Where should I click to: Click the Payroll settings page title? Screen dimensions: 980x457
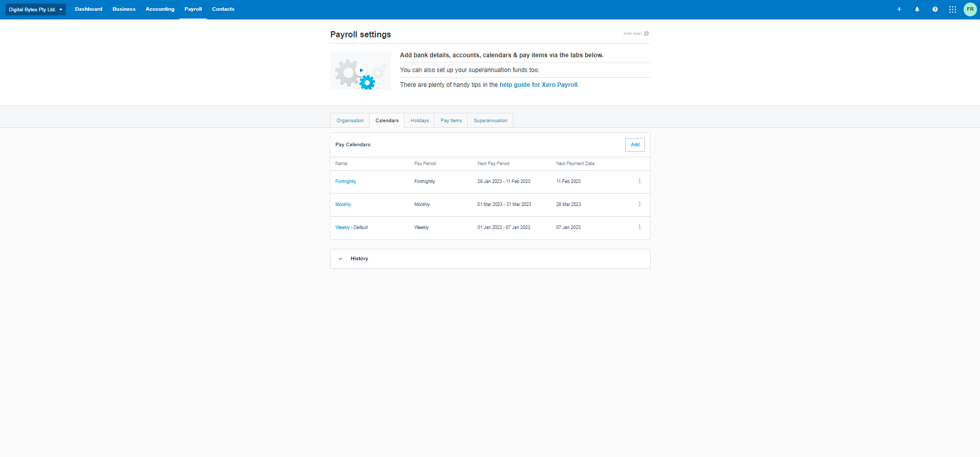[x=361, y=34]
